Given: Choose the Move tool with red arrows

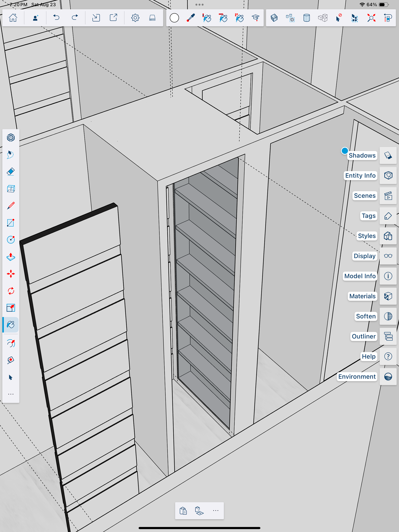Looking at the screenshot, I should tap(11, 274).
